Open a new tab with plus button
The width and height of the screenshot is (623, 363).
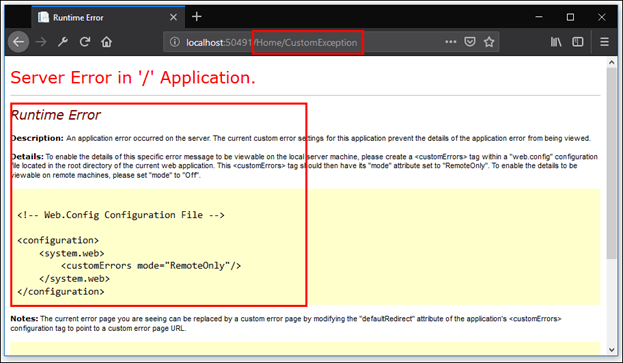(197, 17)
